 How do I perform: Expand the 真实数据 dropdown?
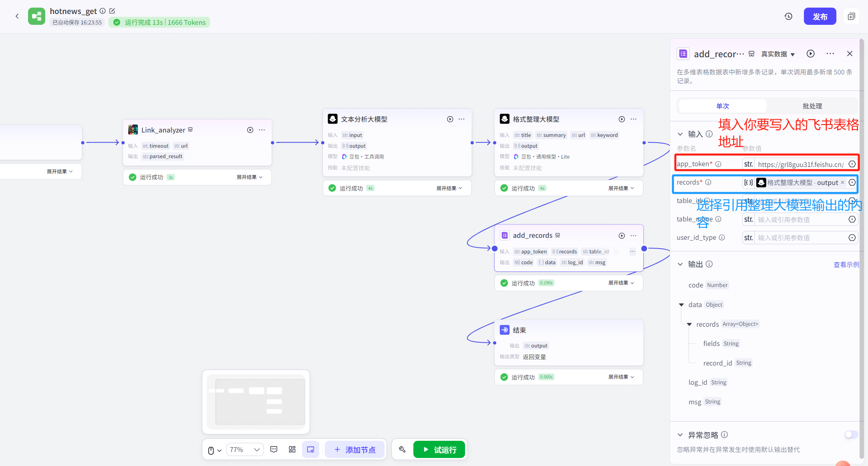tap(778, 54)
